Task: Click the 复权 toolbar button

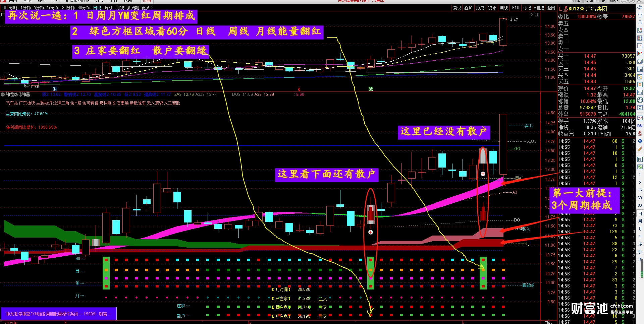Action: coord(457,8)
